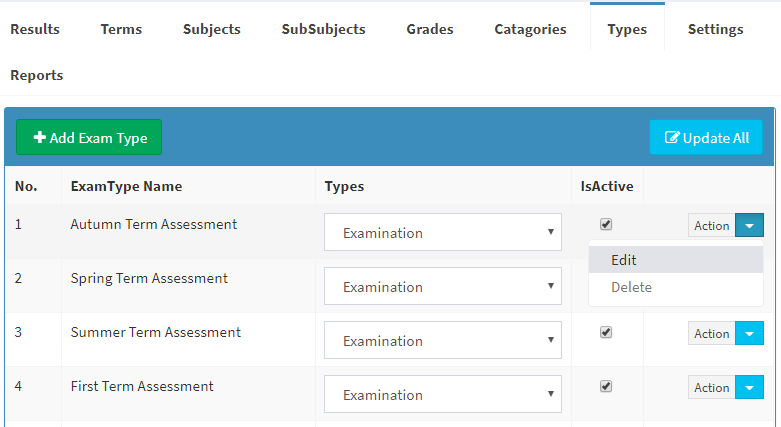Open the caret dropdown next to Summer Term Action
Image resolution: width=781 pixels, height=427 pixels.
tap(750, 333)
